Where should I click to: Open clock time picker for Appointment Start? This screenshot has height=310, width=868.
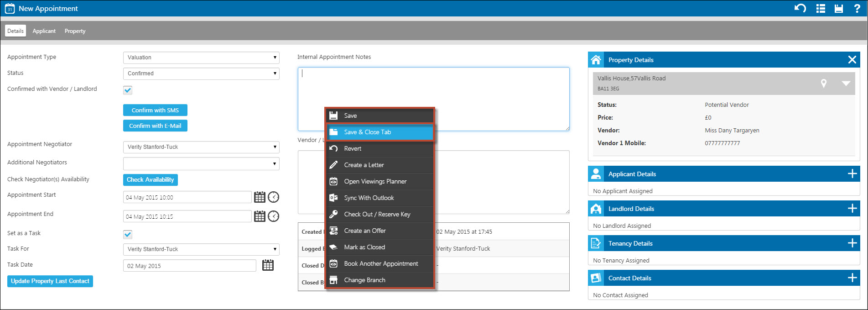click(x=273, y=197)
